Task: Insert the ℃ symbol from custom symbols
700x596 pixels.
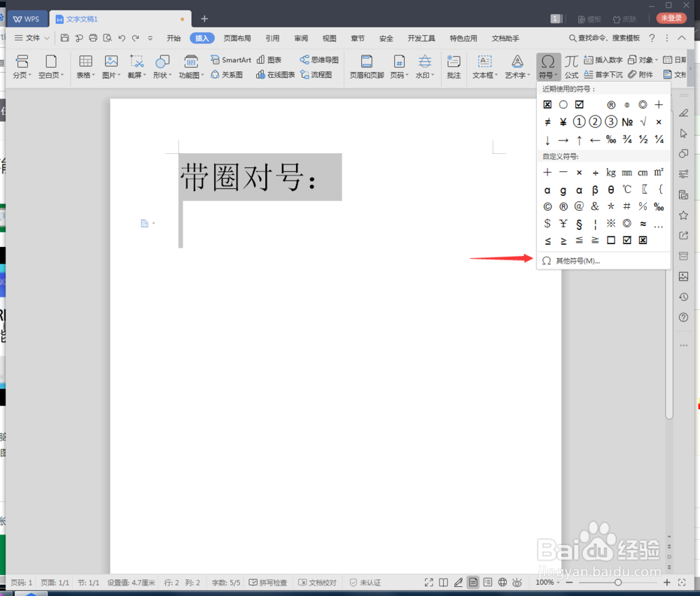Action: point(626,190)
